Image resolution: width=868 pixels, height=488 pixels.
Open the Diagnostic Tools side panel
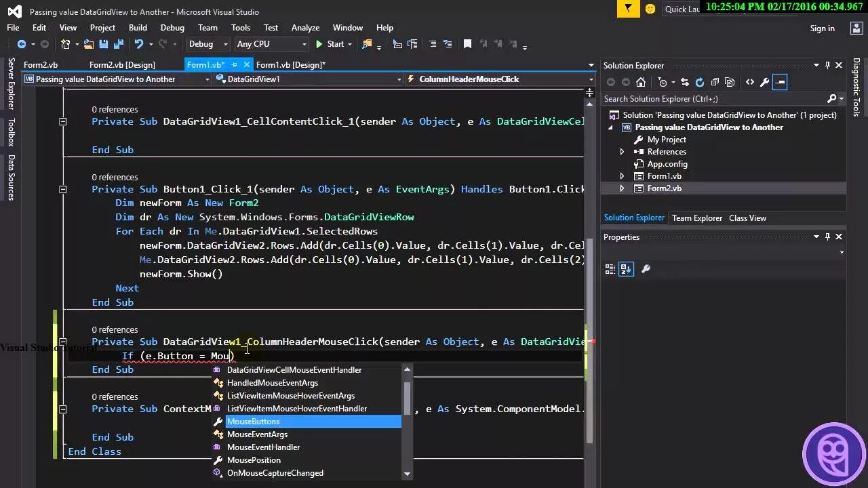pyautogui.click(x=856, y=87)
